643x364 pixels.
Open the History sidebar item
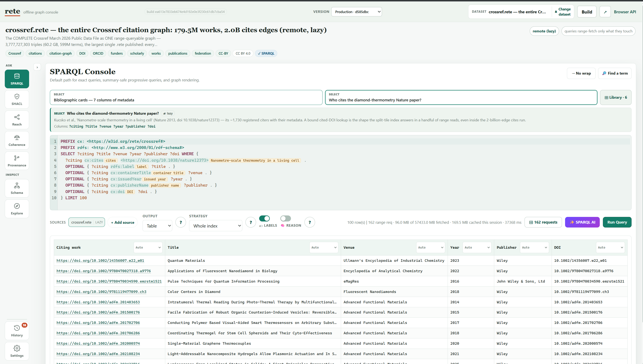click(x=17, y=331)
